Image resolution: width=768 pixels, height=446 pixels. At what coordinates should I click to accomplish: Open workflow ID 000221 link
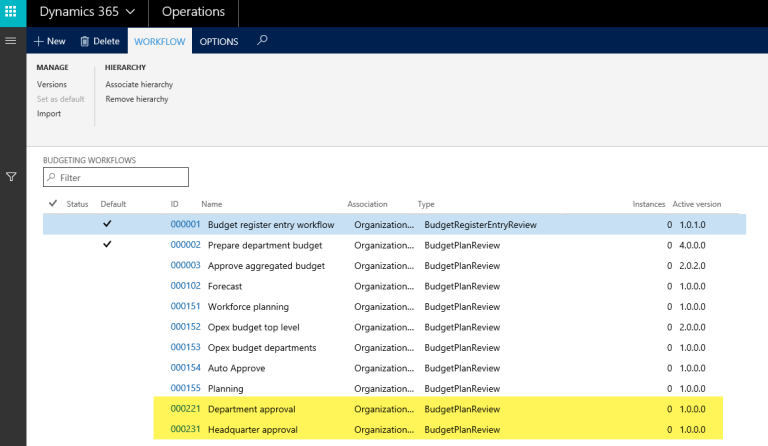186,409
